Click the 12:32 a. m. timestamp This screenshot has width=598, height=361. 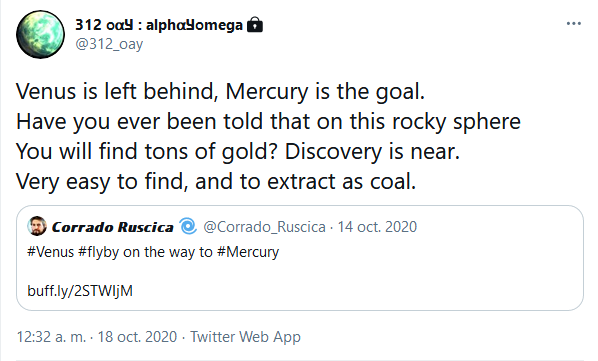(x=51, y=337)
